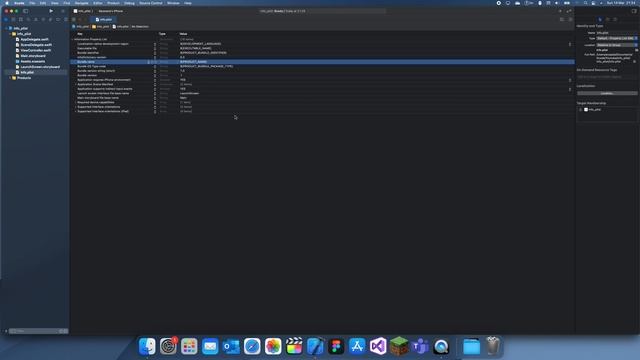The image size is (640, 360).
Task: Toggle the inspector panel icon at top right
Action: [x=634, y=11]
